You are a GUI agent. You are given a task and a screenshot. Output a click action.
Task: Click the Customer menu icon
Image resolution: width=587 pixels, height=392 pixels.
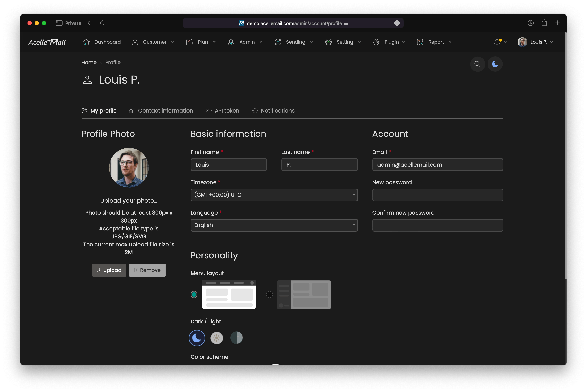(x=135, y=42)
